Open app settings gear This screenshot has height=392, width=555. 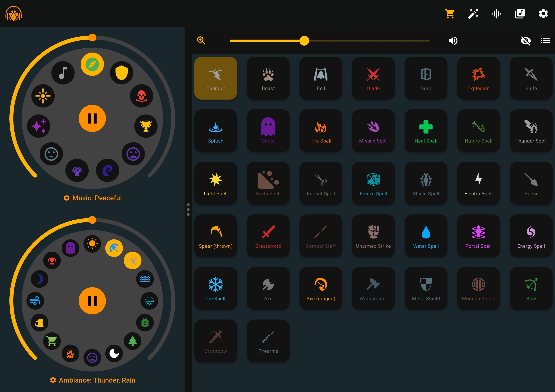click(x=543, y=14)
